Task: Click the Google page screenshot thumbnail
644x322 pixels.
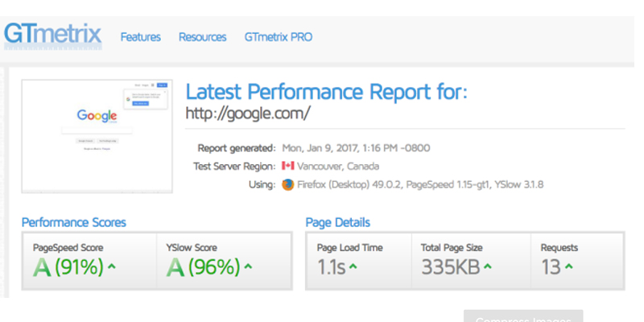Action: (x=97, y=135)
